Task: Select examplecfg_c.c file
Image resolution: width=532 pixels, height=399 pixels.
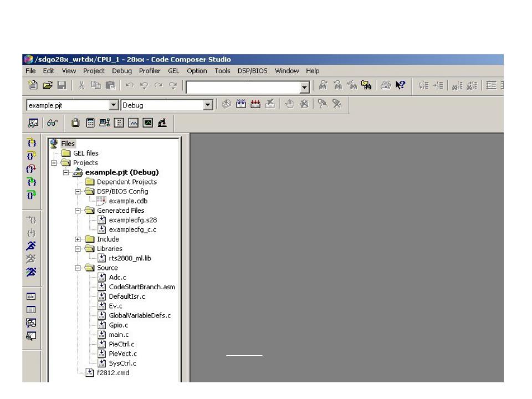Action: click(x=132, y=229)
